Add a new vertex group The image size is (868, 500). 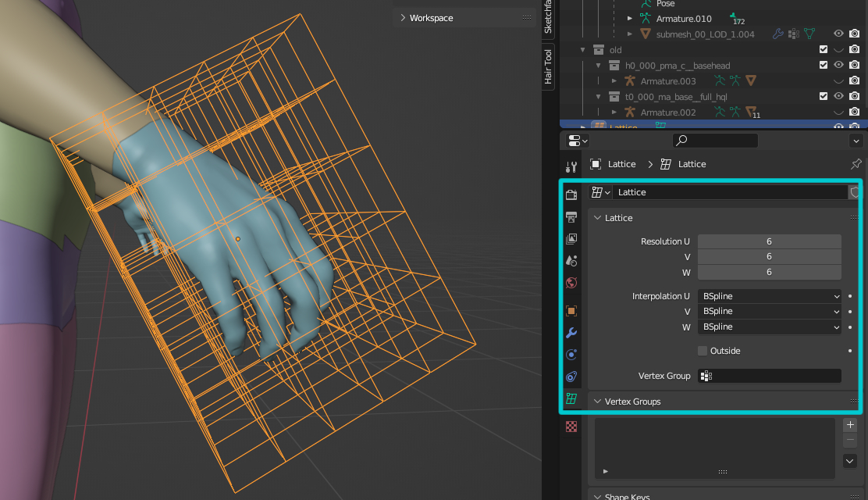tap(850, 425)
